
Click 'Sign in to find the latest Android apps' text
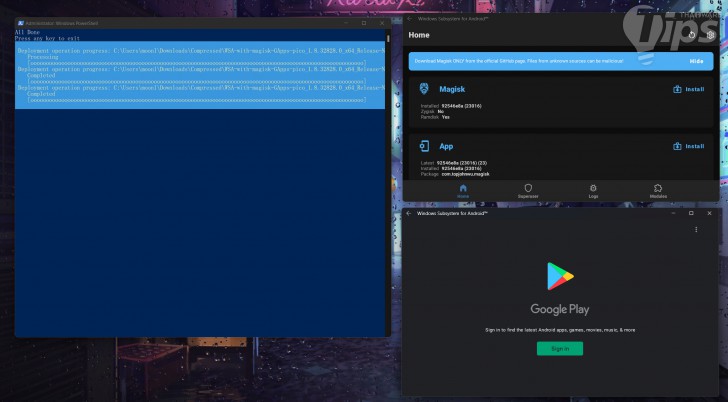[x=560, y=330]
